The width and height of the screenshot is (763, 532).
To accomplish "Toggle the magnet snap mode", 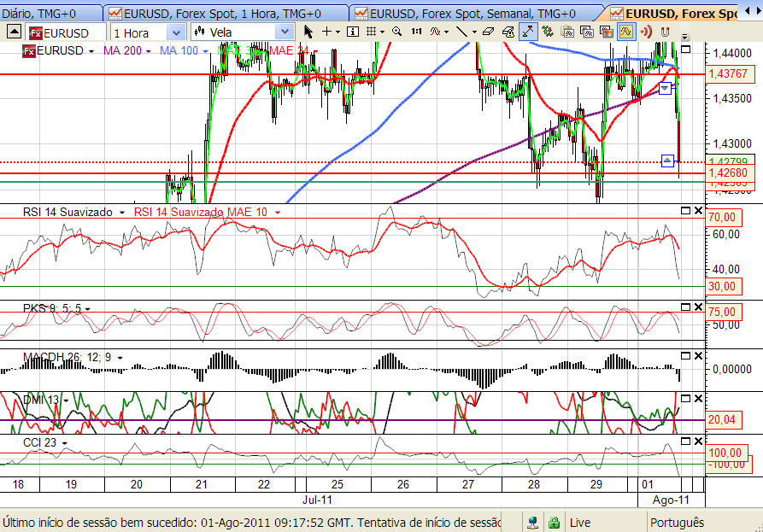I will (x=666, y=32).
